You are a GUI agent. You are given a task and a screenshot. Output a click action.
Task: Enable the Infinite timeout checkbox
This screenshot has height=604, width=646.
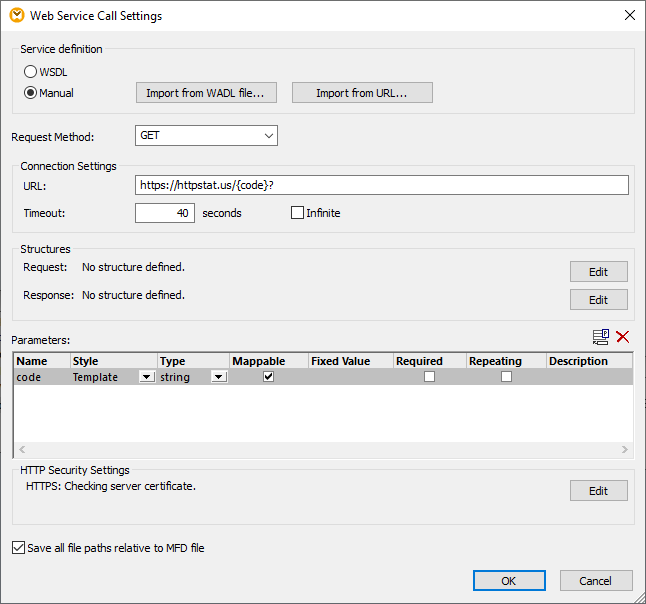click(x=297, y=213)
